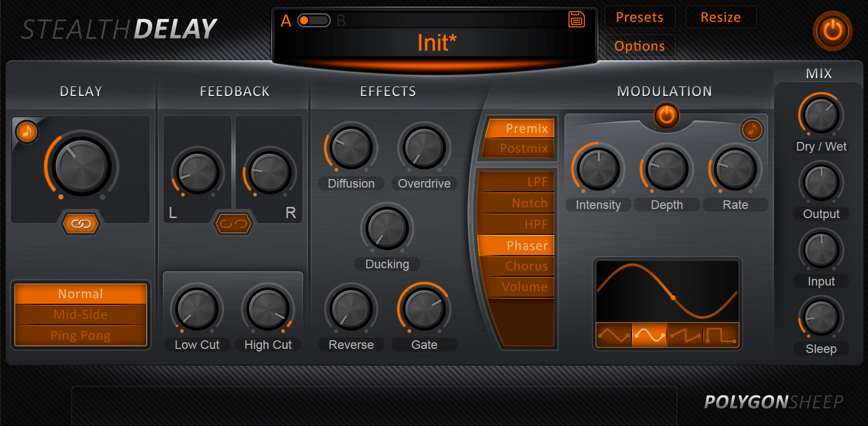The height and width of the screenshot is (426, 868).
Task: Select the triangle wave LFO shape
Action: coord(614,335)
